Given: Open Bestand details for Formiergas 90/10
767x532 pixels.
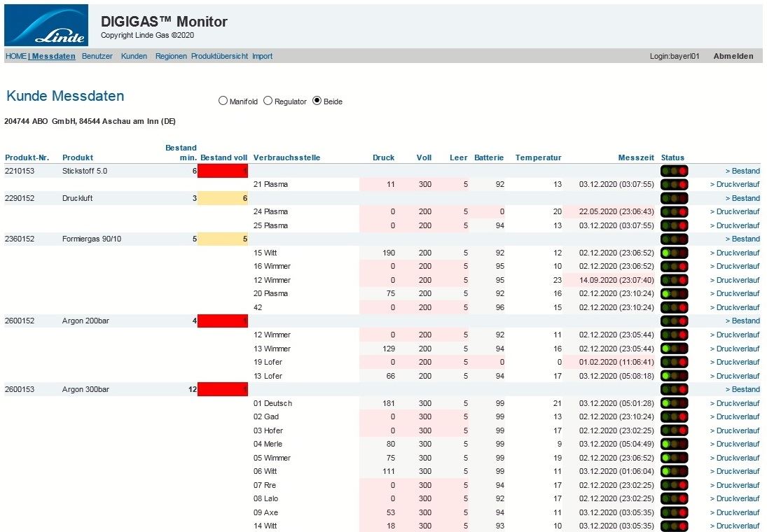Looking at the screenshot, I should point(742,239).
